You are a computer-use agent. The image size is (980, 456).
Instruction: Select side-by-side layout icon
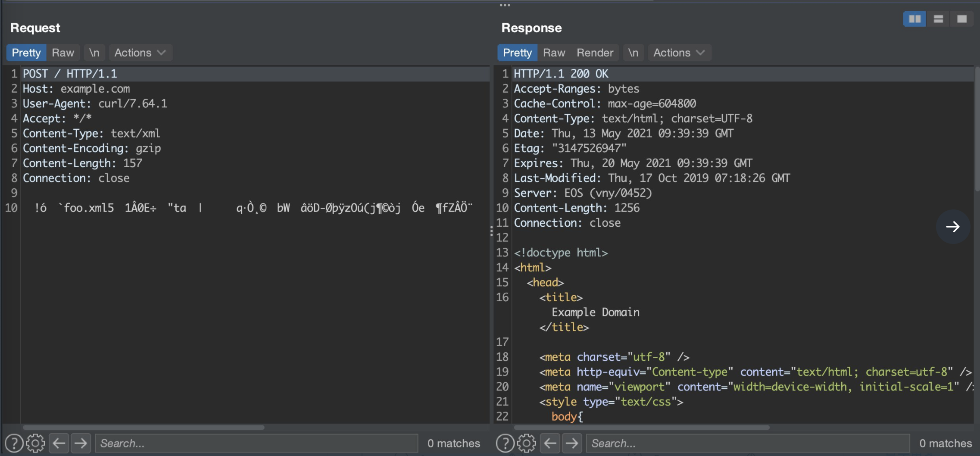(x=914, y=19)
